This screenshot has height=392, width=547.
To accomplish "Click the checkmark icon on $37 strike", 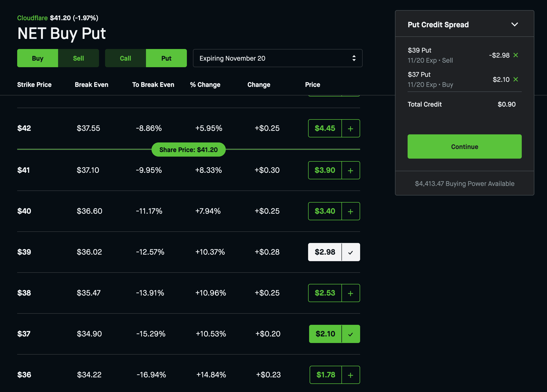I will tap(350, 333).
